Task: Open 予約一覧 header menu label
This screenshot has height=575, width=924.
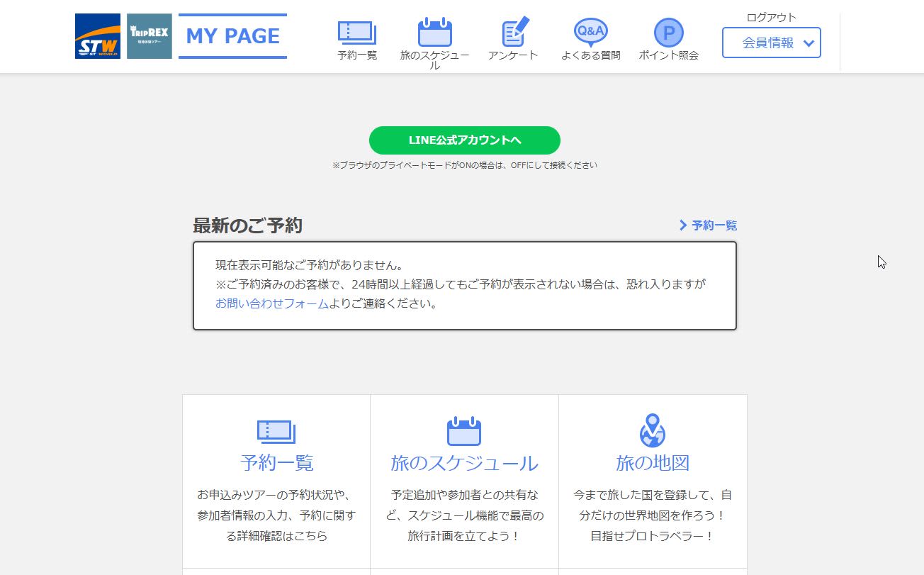Action: coord(357,55)
